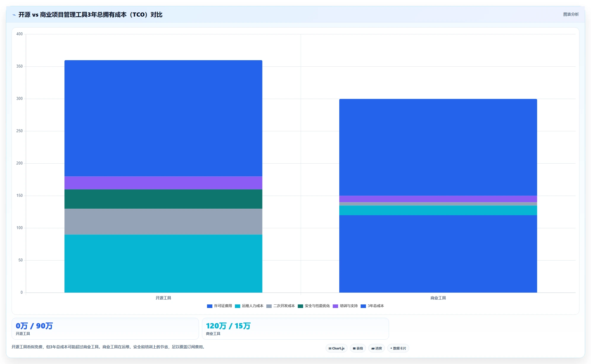Click the y-axis tick label 400
This screenshot has height=364, width=591.
(20, 34)
